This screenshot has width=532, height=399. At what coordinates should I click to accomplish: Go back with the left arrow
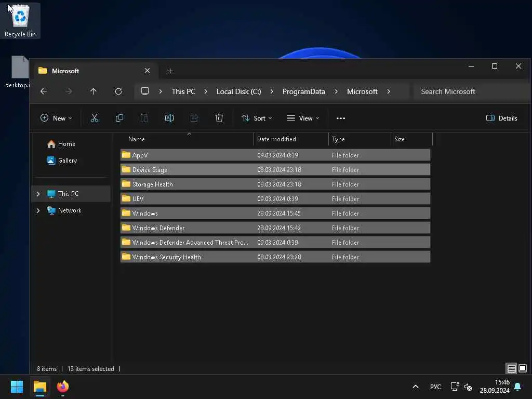[x=44, y=91]
